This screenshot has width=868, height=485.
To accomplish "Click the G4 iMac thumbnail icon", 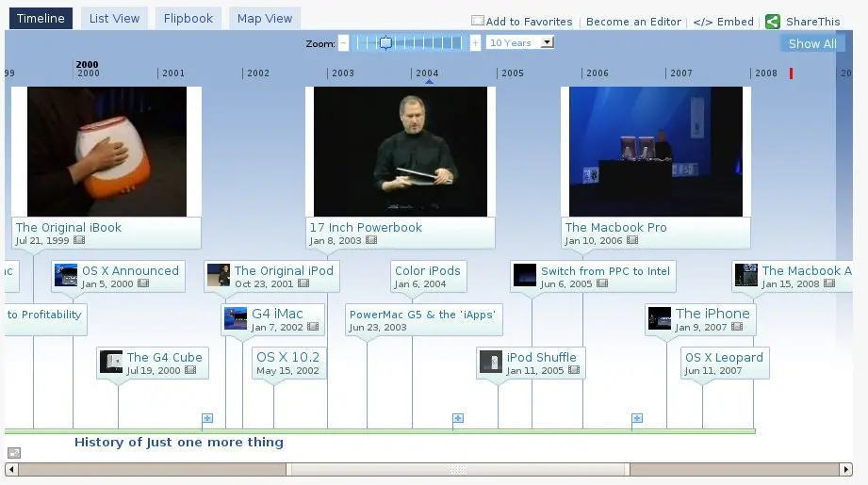I will [236, 318].
